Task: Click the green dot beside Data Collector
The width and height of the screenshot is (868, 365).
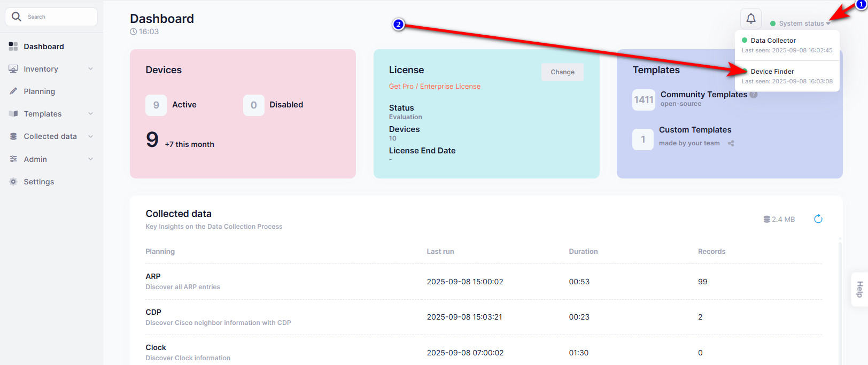Action: tap(745, 40)
